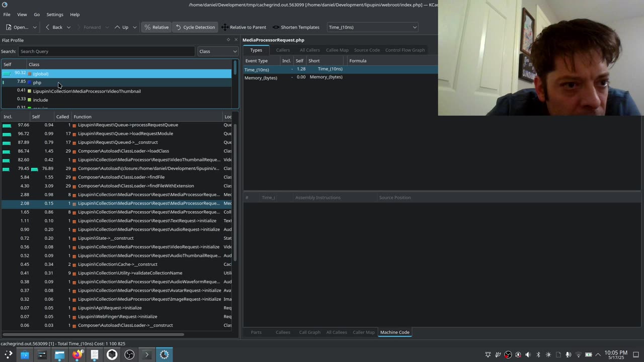Image resolution: width=644 pixels, height=362 pixels.
Task: Toggle Relative to Parent
Action: click(x=244, y=27)
